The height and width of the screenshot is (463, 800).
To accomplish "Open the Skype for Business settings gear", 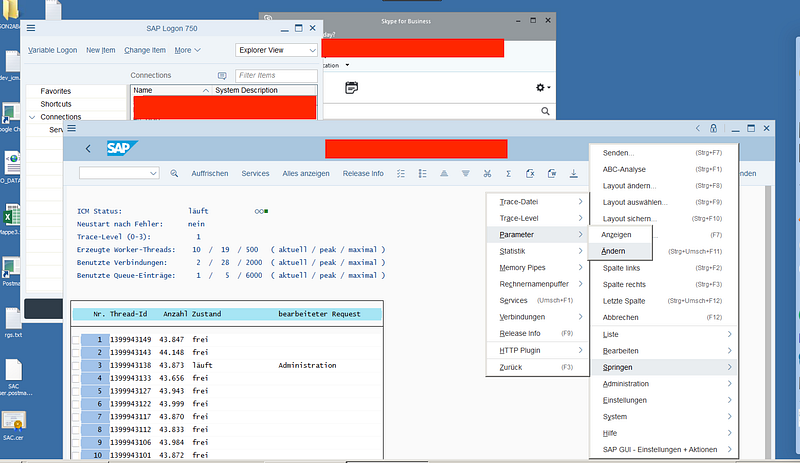I will 542,88.
